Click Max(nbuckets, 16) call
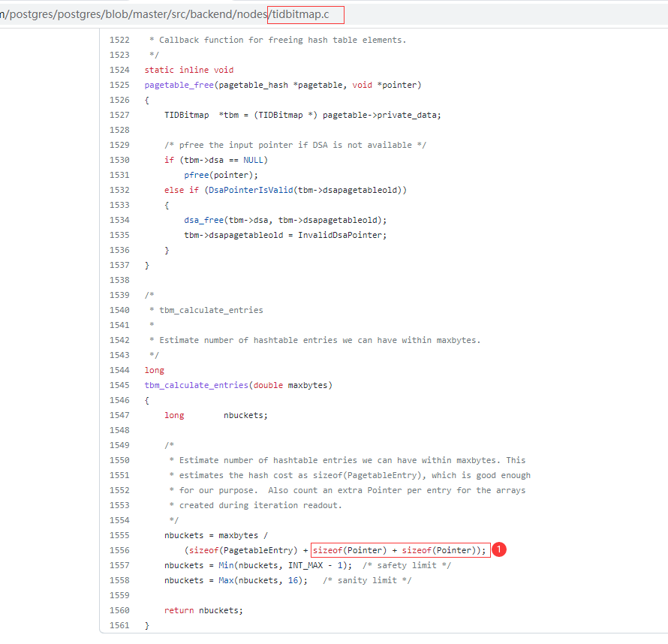This screenshot has width=668, height=644. pos(260,580)
